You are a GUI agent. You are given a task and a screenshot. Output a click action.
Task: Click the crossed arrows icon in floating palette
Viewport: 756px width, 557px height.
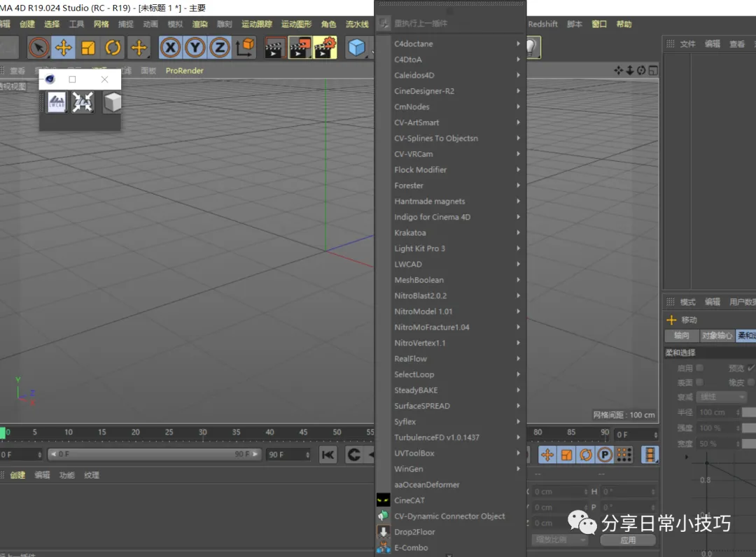[x=83, y=103]
